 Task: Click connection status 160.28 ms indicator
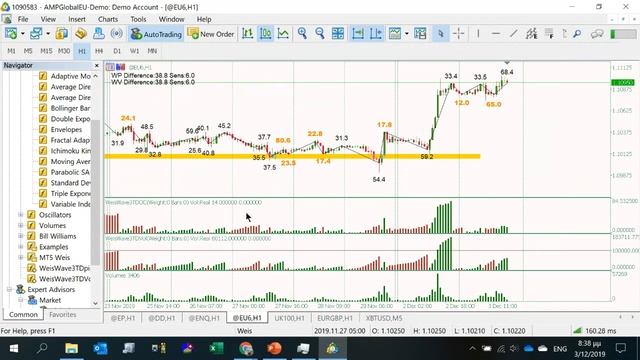point(595,331)
